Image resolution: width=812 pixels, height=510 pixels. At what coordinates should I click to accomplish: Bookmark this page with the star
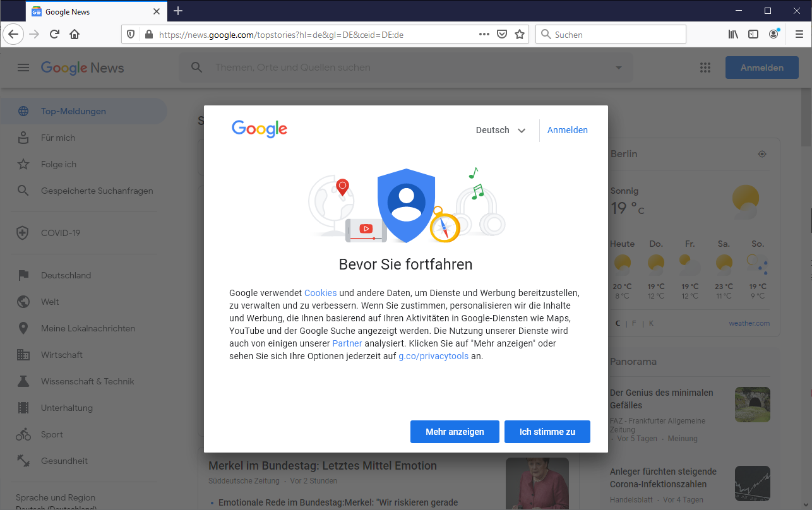pos(520,35)
